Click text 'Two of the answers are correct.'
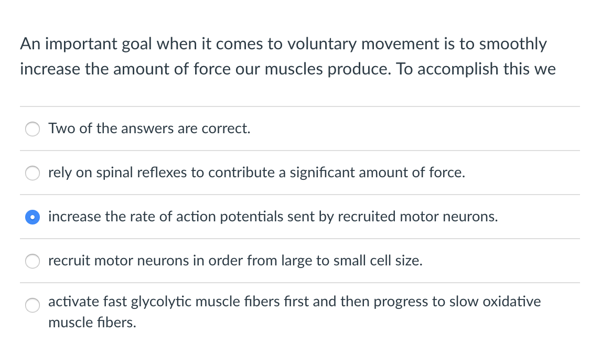The image size is (601, 364). click(149, 129)
